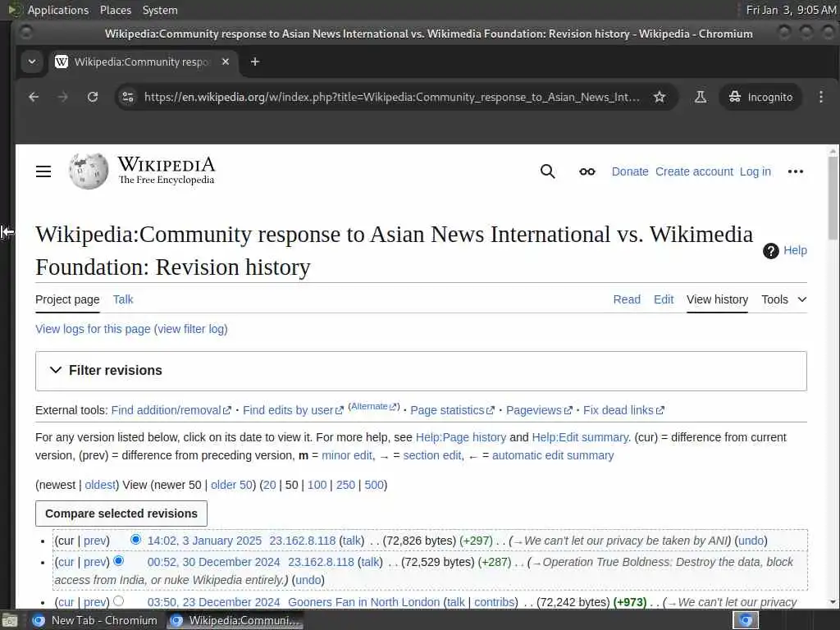
Task: Click the Incognito indicator button
Action: coord(760,97)
